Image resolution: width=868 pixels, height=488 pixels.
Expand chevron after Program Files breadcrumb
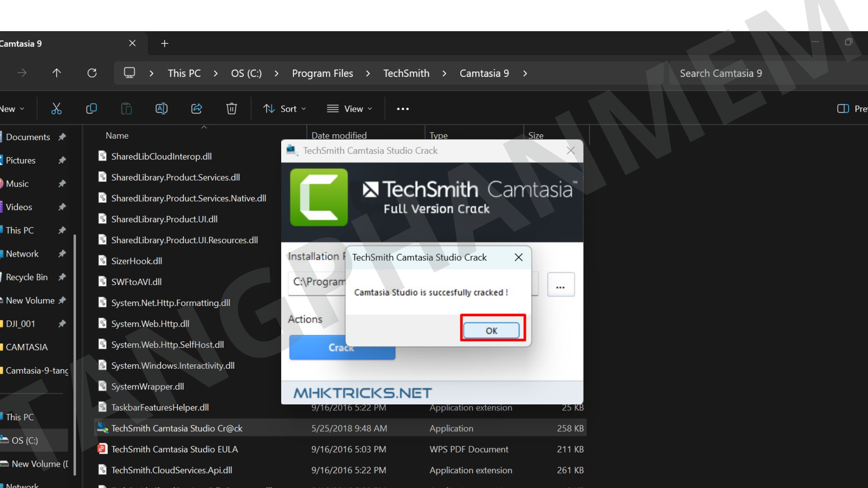click(368, 73)
